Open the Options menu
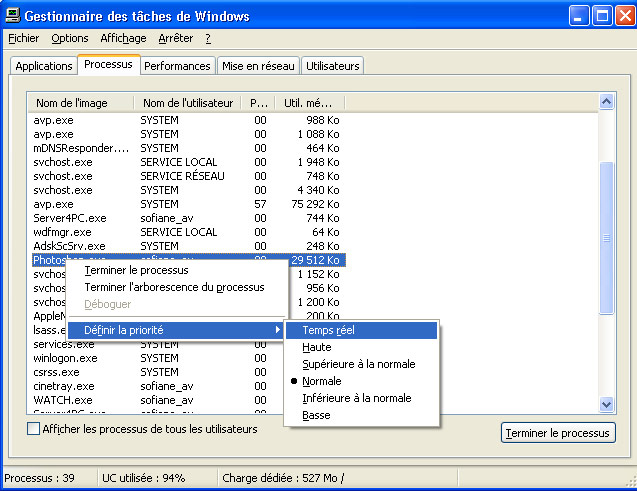The width and height of the screenshot is (637, 491). [x=70, y=38]
